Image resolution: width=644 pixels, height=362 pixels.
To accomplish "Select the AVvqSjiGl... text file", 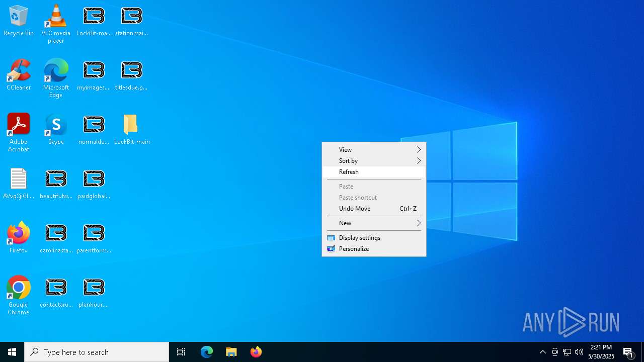I will 19,184.
